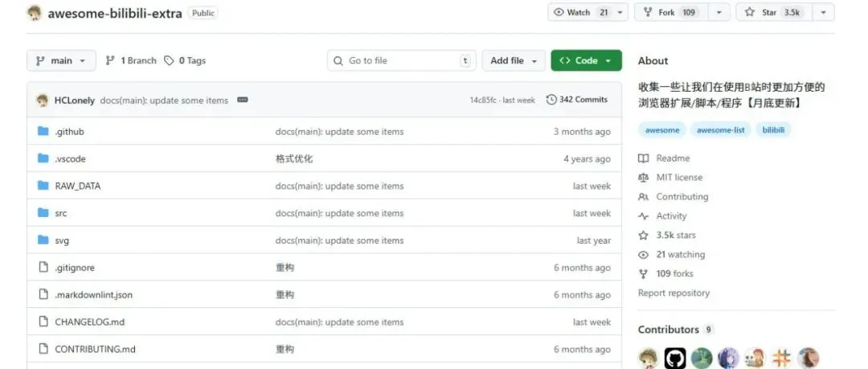Click the branch icon next to 1 Branch
868x369 pixels.
(110, 60)
